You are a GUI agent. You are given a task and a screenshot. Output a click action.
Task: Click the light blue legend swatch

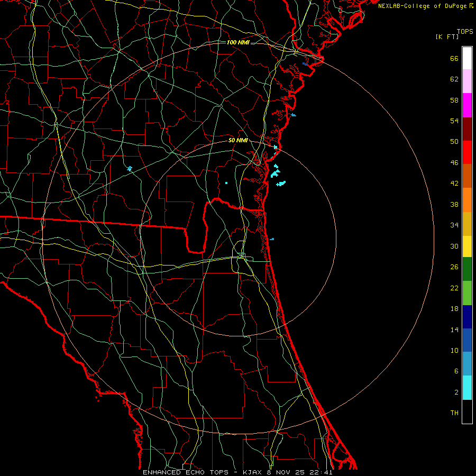point(467,363)
